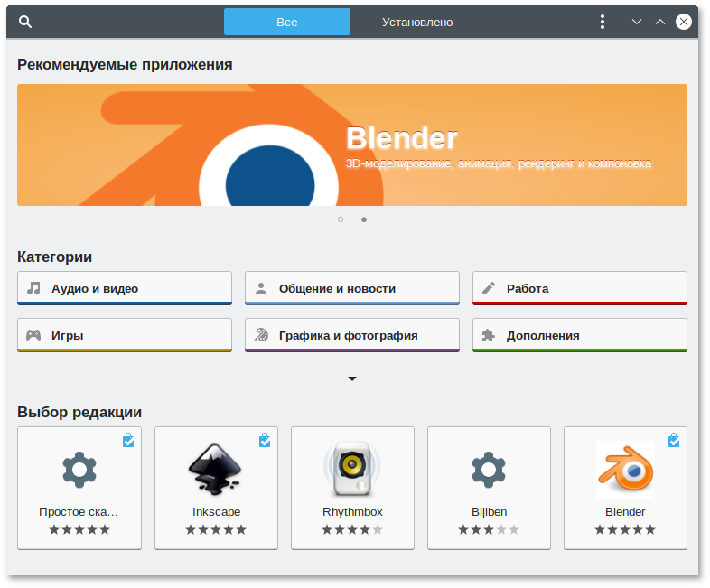The height and width of the screenshot is (588, 710).
Task: Open the Дополнения category
Action: [580, 335]
